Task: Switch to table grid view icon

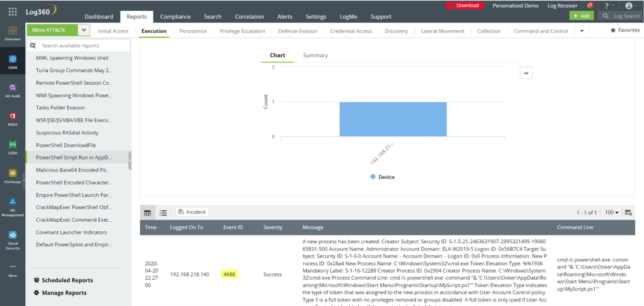Action: 147,212
